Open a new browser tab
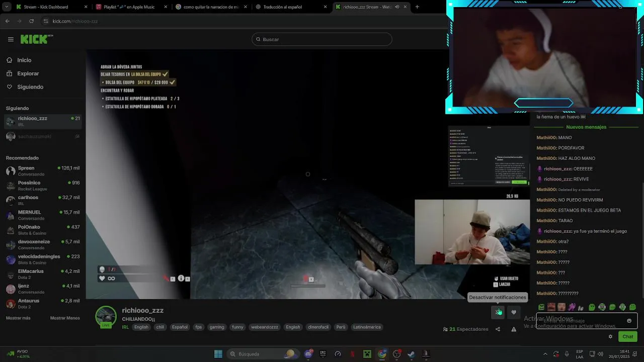Screen dimensions: 644x362 (417, 7)
